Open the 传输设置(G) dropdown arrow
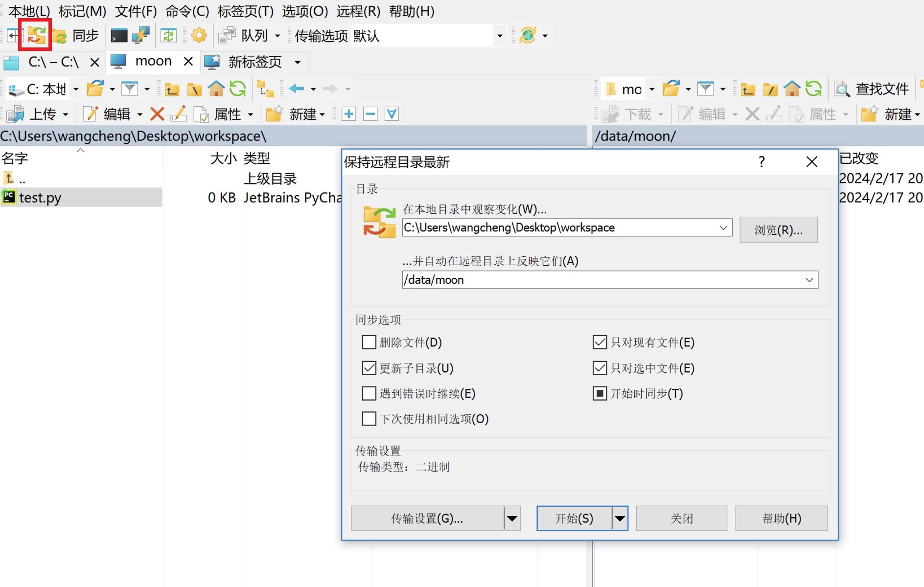 click(x=512, y=519)
